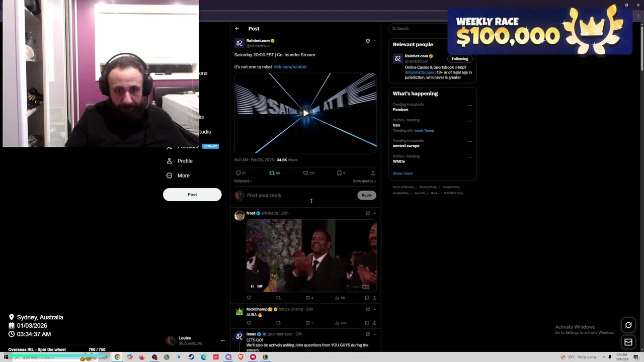This screenshot has height=362, width=644.
Task: Like frost's reply showing 4 likes
Action: click(307, 298)
